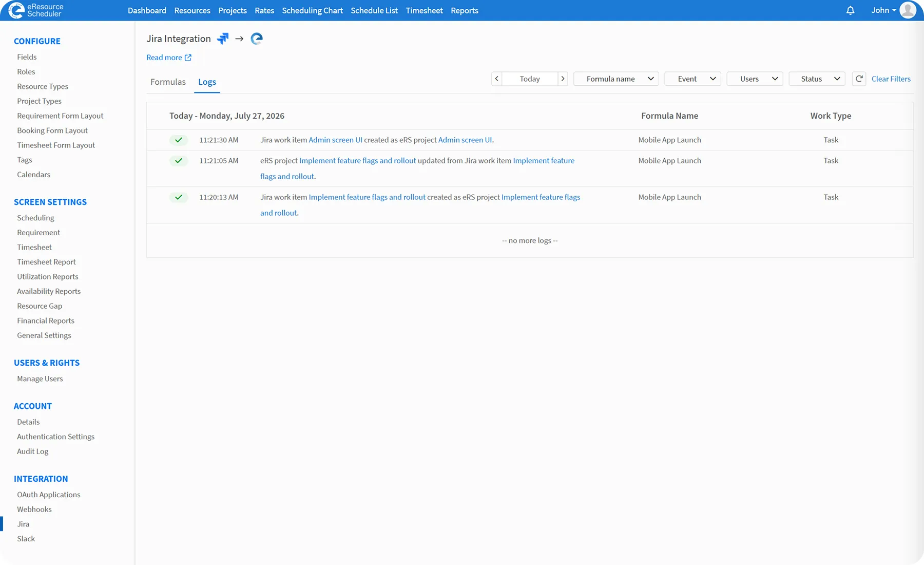Click success checkmark for 11:21:05 AM log
924x565 pixels.
coord(179,161)
